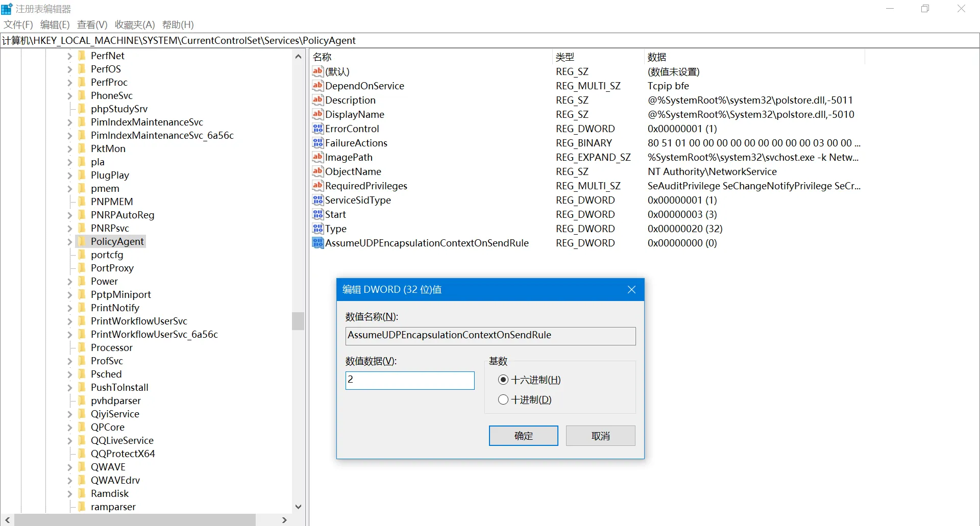Select the Start DWORD value icon
This screenshot has width=980, height=526.
coord(317,214)
